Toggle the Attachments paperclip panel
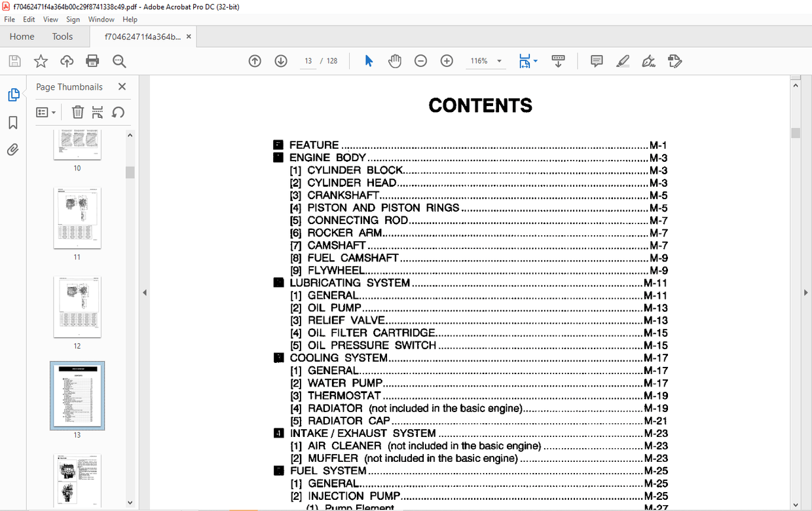The width and height of the screenshot is (812, 511). tap(13, 150)
